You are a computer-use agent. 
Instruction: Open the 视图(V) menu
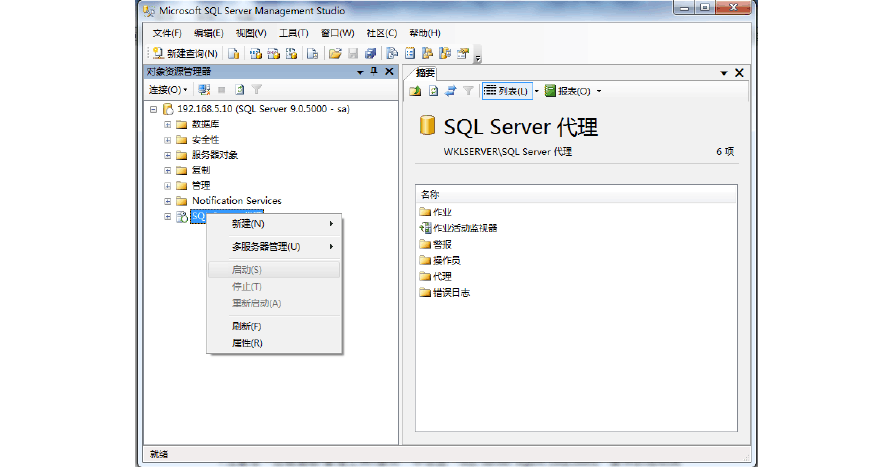point(251,33)
